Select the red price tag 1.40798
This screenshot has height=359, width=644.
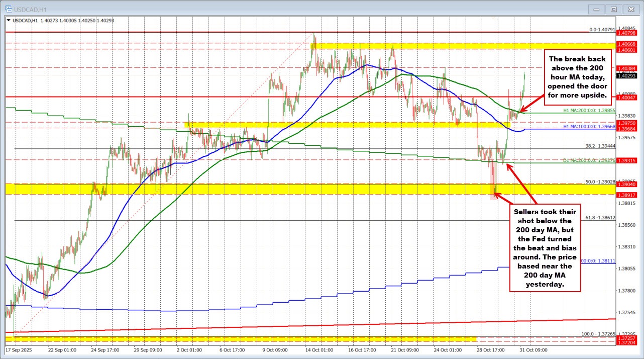[626, 33]
